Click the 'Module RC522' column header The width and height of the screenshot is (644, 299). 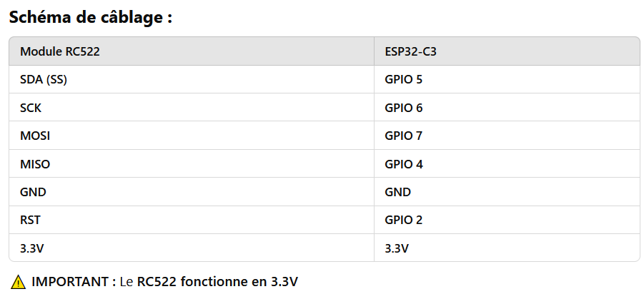[192, 51]
